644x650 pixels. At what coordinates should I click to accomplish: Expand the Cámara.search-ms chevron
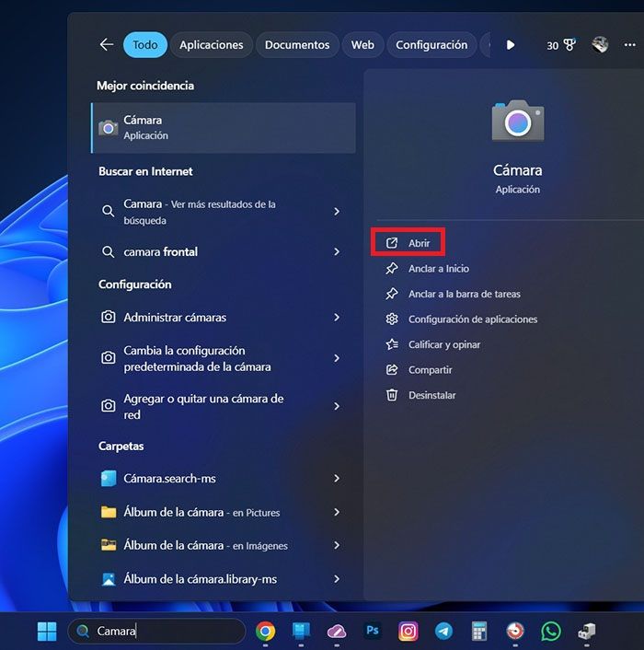click(x=337, y=479)
